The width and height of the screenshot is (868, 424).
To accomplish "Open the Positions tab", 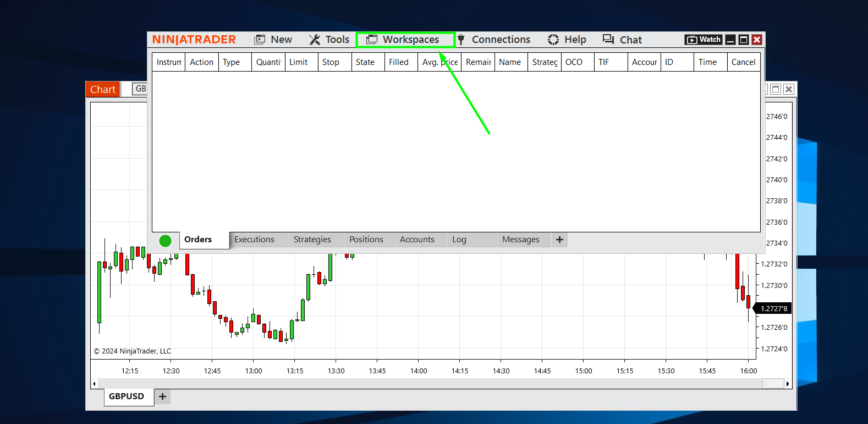I will tap(366, 240).
